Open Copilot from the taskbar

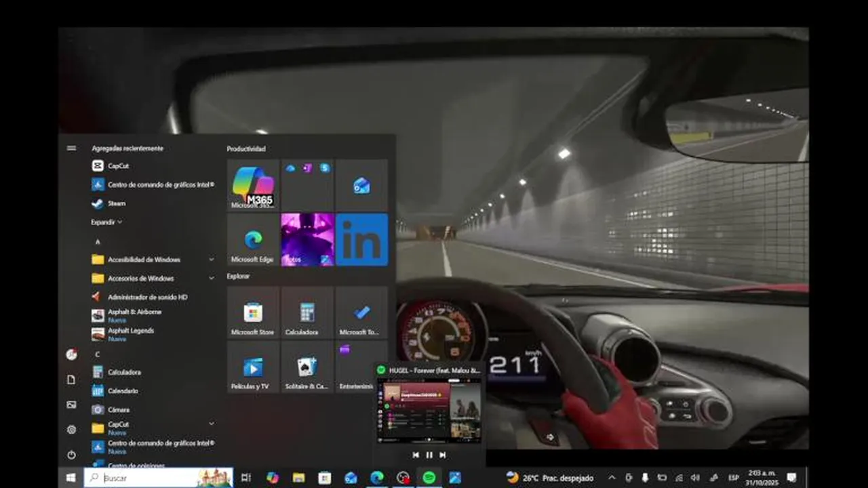click(273, 478)
